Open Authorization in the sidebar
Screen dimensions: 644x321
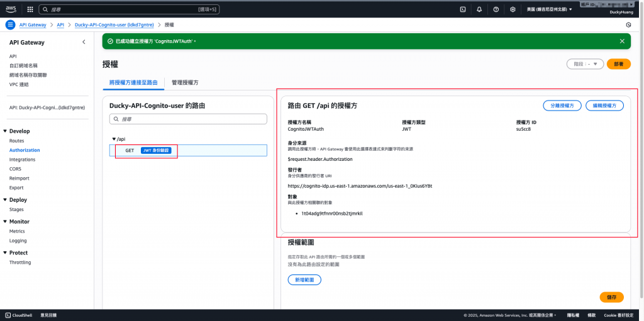coord(25,150)
